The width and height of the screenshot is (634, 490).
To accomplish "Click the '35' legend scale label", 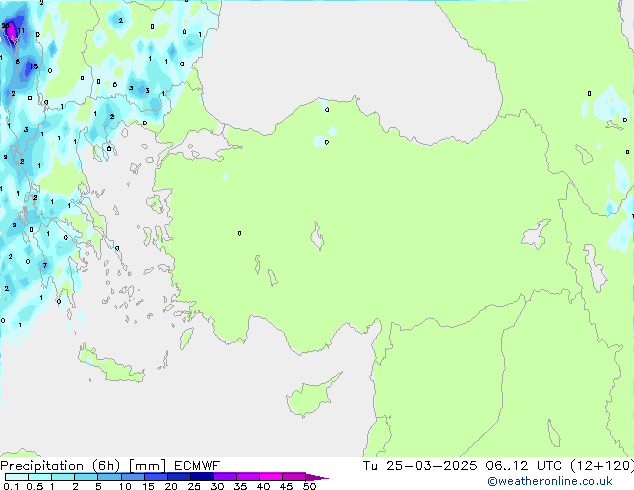I will [240, 486].
